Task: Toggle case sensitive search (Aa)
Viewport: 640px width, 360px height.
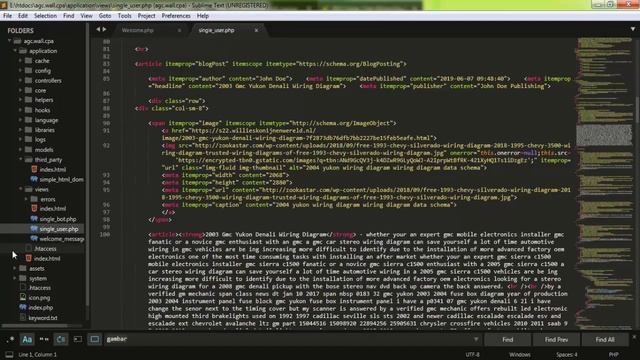Action: click(x=27, y=339)
